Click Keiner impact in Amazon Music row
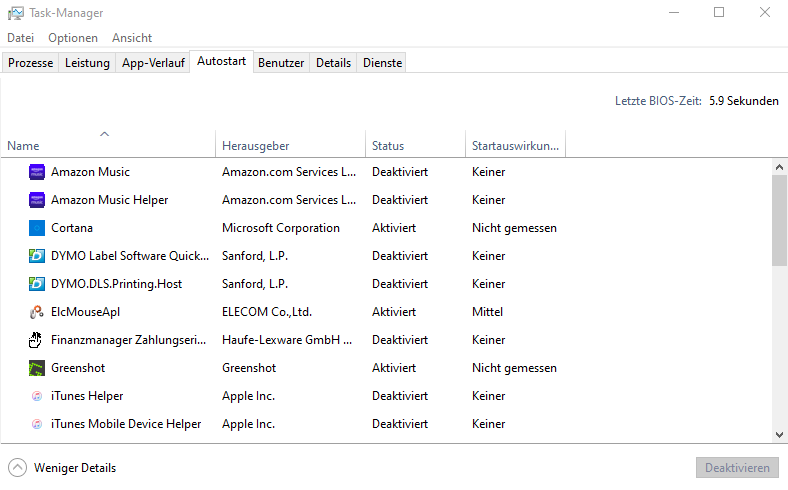The height and width of the screenshot is (490, 788). coord(488,172)
